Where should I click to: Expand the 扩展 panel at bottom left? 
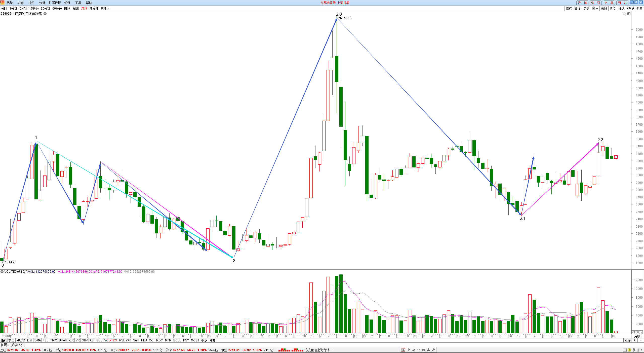(x=5, y=345)
